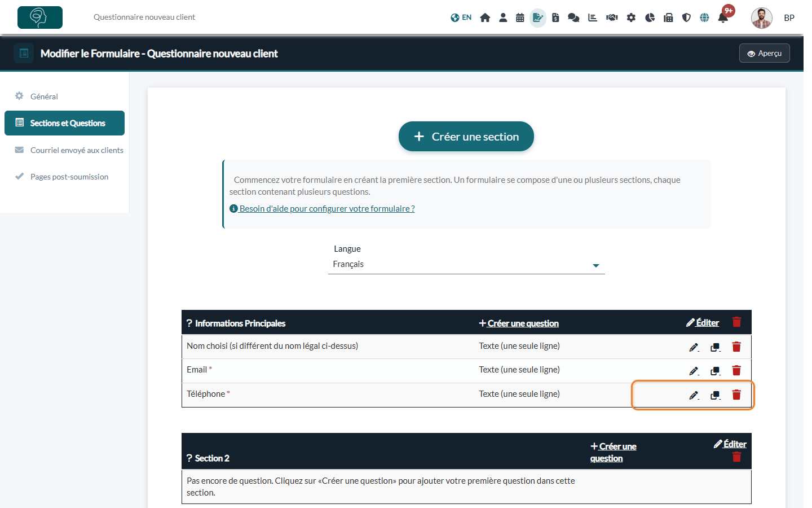Click Créer une question in Section 2
Viewport: 812px width, 508px height.
tap(614, 452)
